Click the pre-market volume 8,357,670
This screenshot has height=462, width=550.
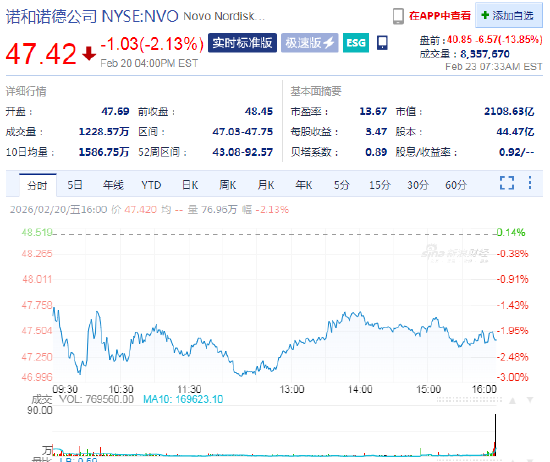click(485, 54)
